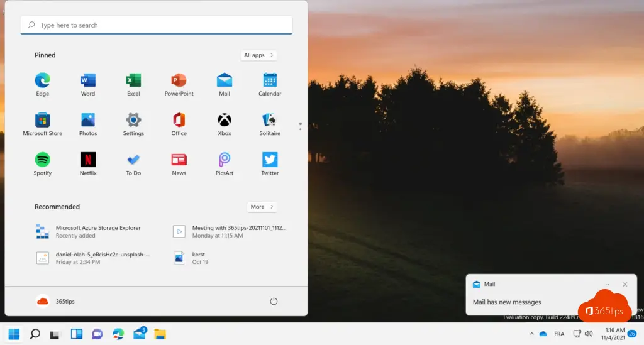Image resolution: width=644 pixels, height=345 pixels.
Task: Launch Netflix app
Action: click(x=88, y=163)
